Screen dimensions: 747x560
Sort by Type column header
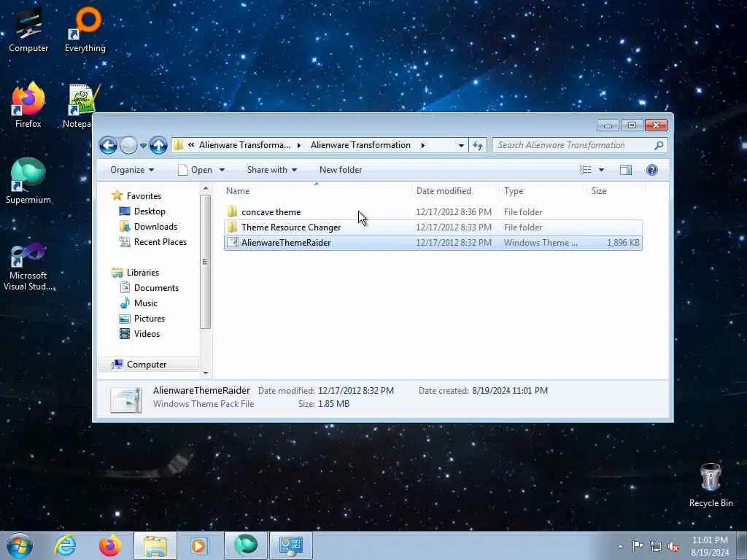click(542, 191)
